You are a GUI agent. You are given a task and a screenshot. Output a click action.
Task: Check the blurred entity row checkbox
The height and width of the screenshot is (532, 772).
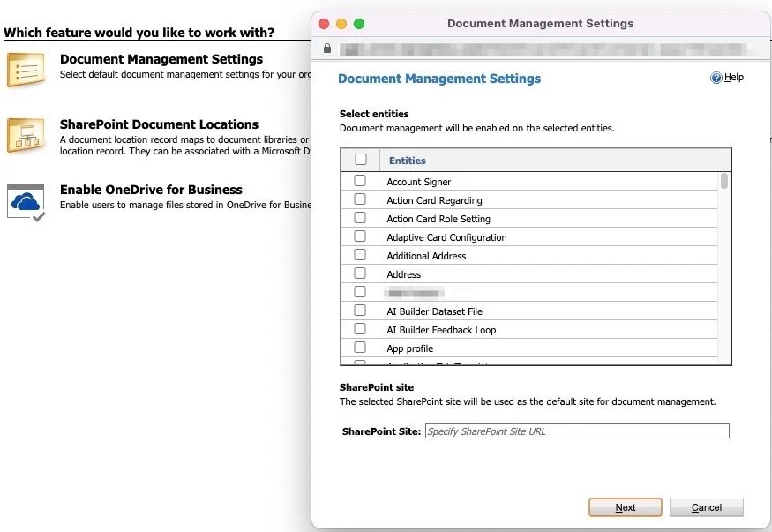click(360, 292)
